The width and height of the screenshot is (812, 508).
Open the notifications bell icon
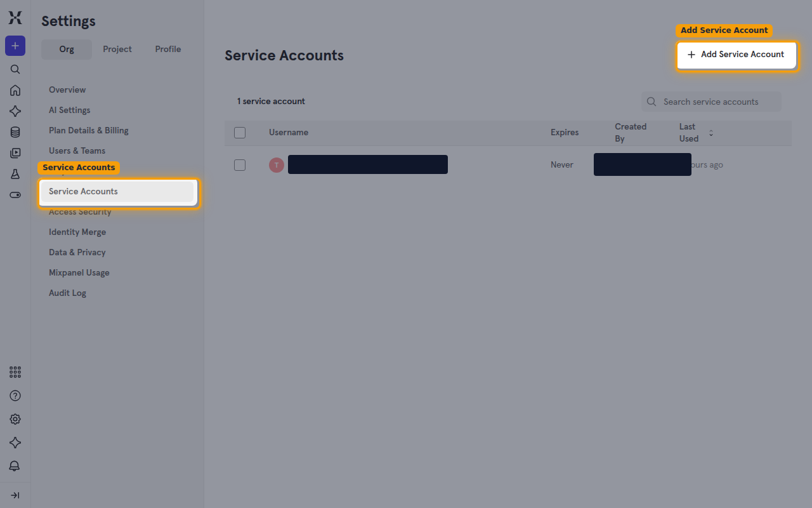(15, 466)
